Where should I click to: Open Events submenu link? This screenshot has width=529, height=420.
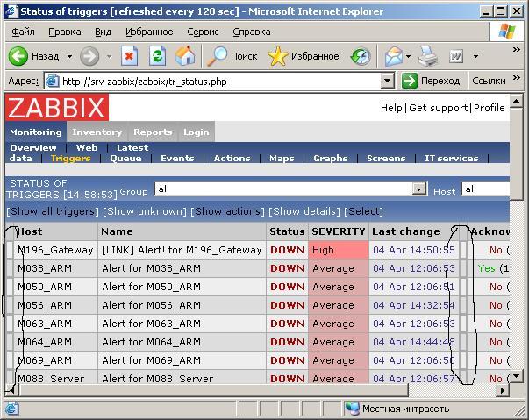coord(177,159)
